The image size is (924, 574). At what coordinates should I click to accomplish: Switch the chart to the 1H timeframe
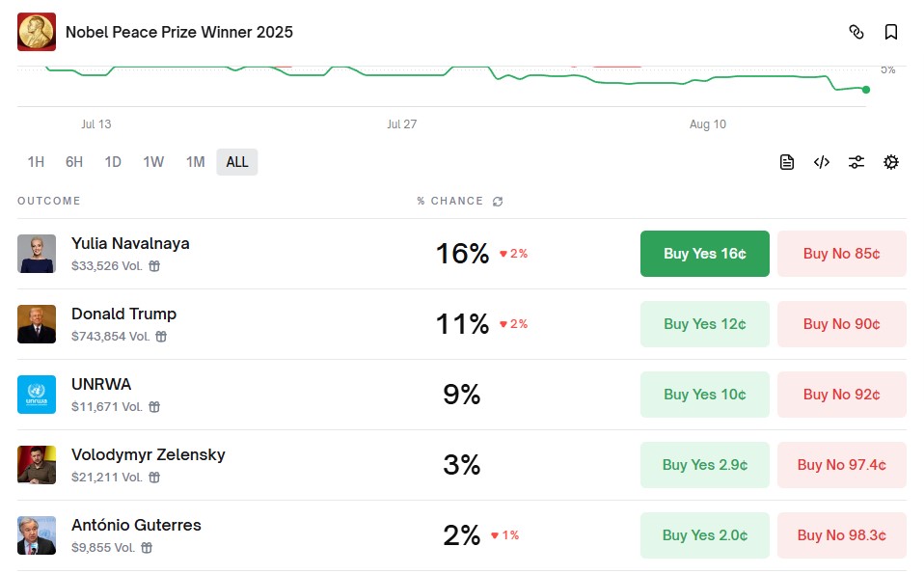36,162
